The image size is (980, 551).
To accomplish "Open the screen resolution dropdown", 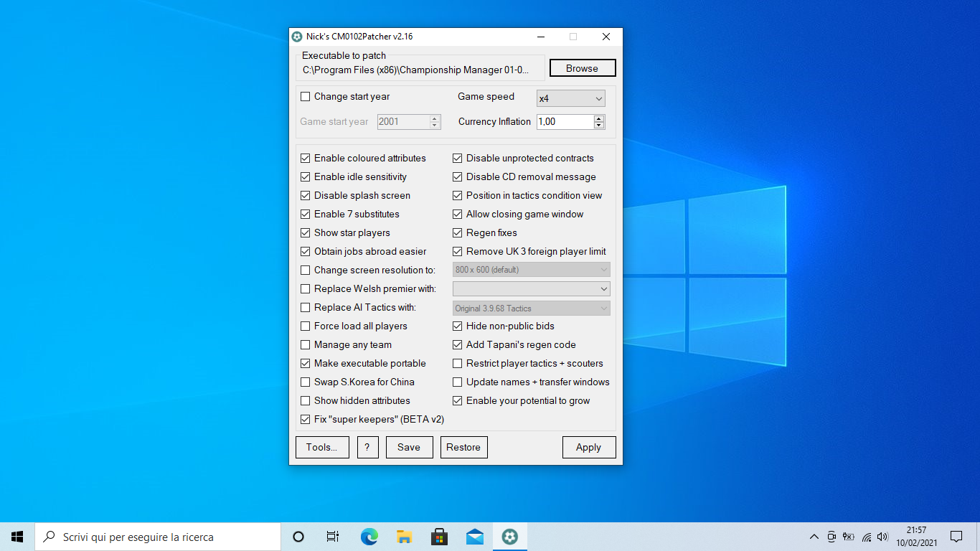I will point(532,270).
